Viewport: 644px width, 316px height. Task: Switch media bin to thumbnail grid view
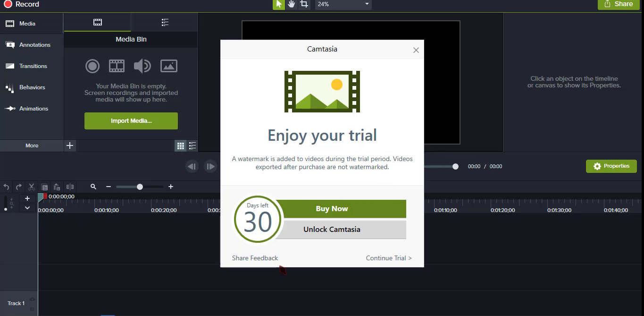181,146
